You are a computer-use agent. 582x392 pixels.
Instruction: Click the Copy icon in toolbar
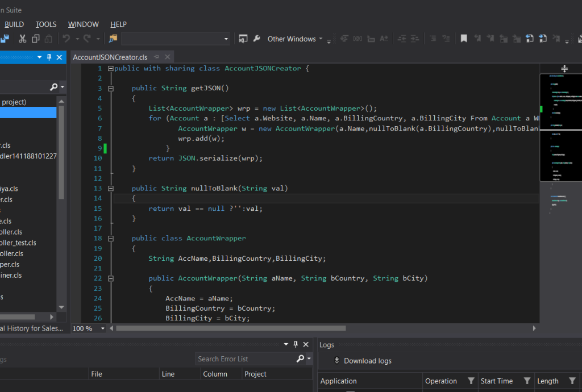36,39
